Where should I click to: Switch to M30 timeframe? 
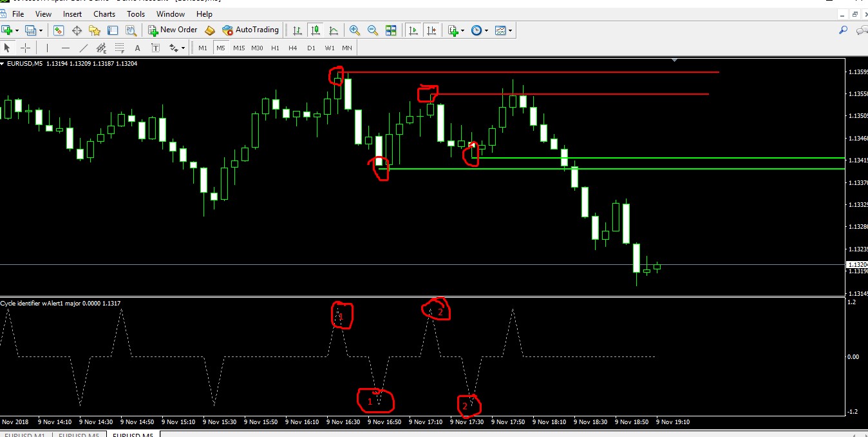click(257, 48)
